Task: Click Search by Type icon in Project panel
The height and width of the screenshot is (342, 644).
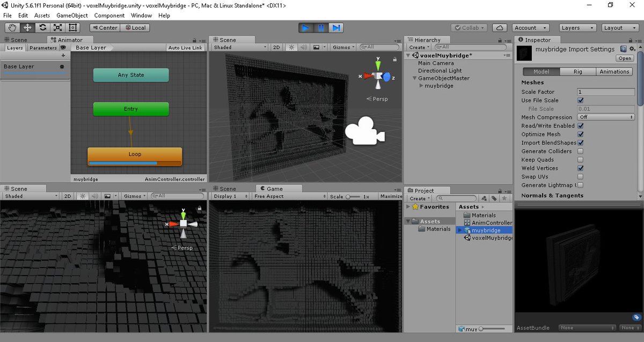Action: tap(484, 198)
